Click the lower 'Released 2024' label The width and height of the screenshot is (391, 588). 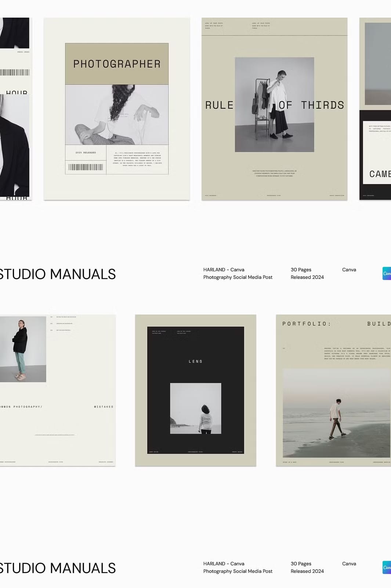307,571
